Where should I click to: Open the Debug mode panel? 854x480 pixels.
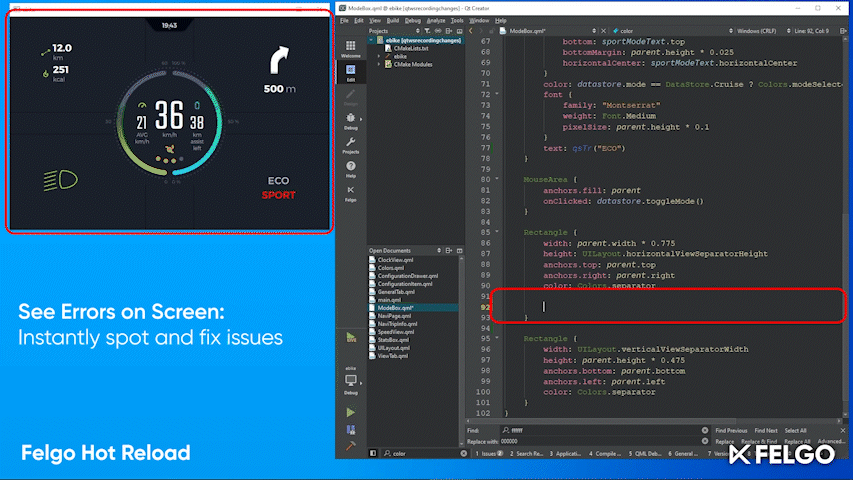[x=351, y=120]
